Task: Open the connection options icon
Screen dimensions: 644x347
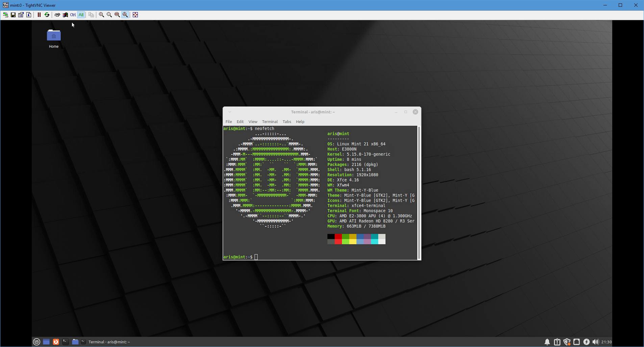Action: pos(21,15)
